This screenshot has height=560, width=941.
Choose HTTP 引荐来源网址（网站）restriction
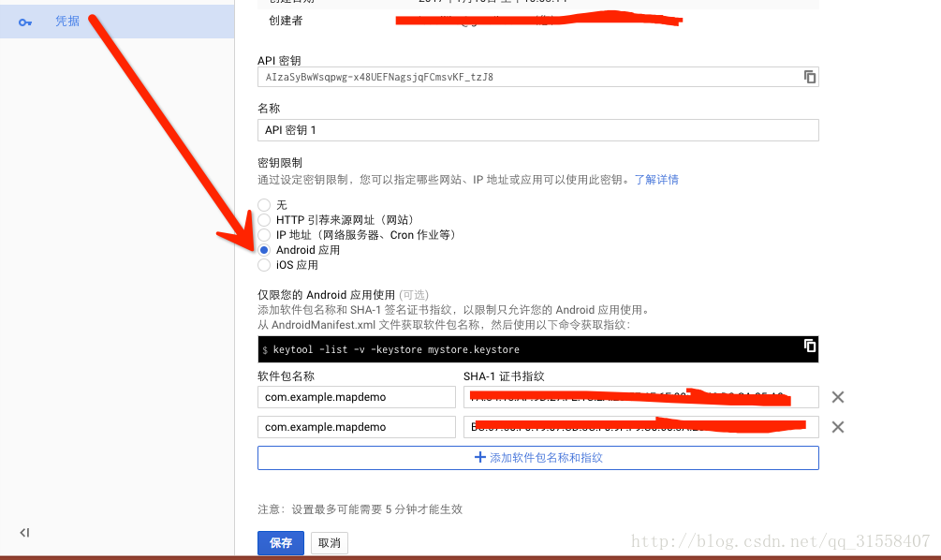point(263,220)
